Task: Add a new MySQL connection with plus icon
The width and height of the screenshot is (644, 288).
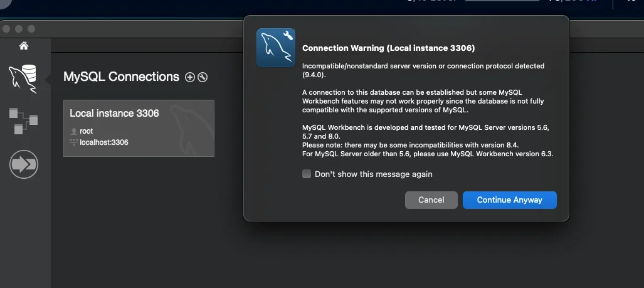Action: 190,77
